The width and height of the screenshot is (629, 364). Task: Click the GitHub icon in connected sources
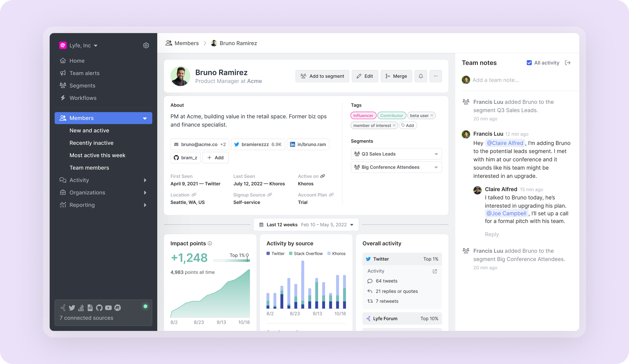(x=99, y=308)
